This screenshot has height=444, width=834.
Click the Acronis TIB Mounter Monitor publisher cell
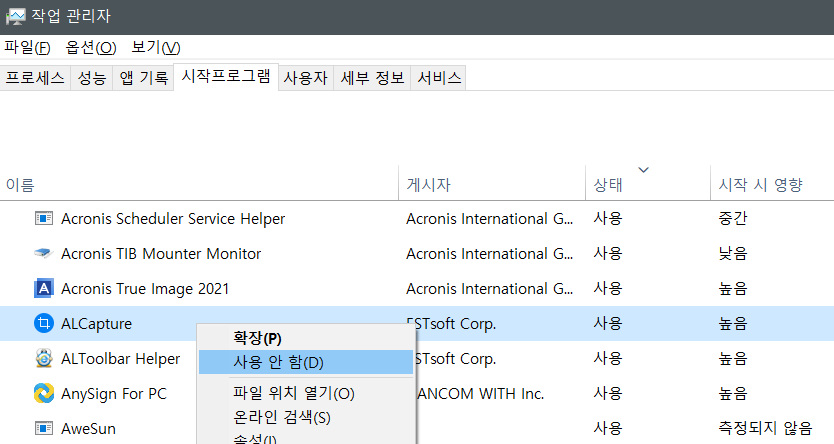(x=489, y=254)
